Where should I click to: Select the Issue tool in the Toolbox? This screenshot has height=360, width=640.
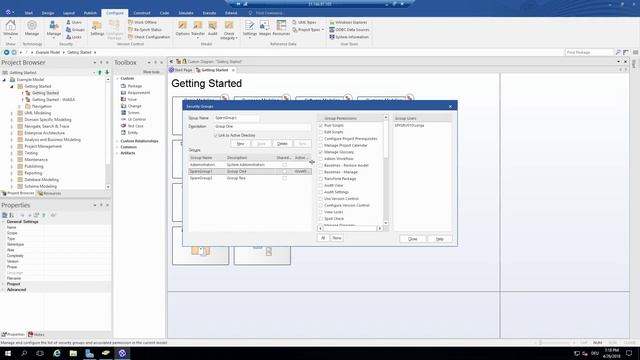coord(129,99)
